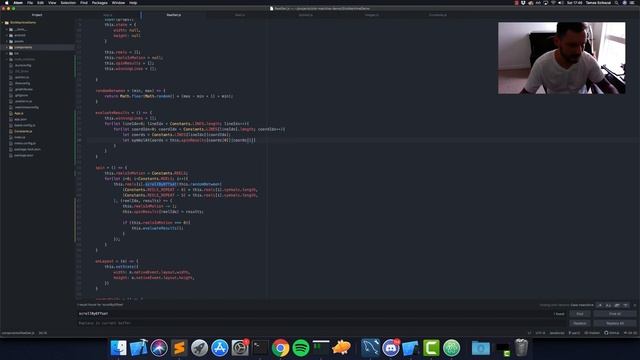Expand the android folder chevron
Image resolution: width=640 pixels, height=360 pixels.
(7, 35)
